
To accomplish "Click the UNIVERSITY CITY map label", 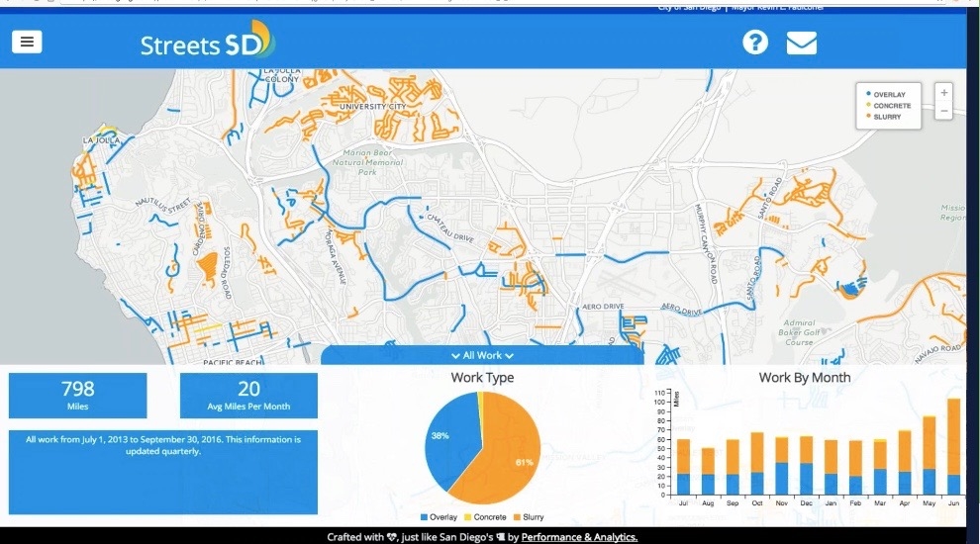I will click(372, 107).
